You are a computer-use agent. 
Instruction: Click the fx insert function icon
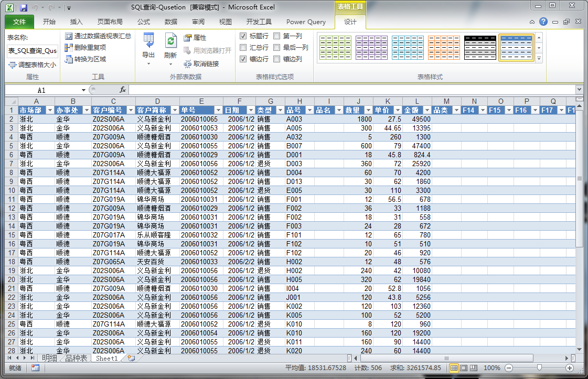123,90
